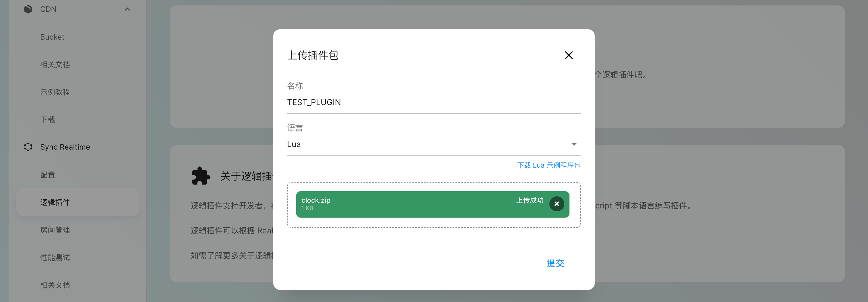Open Sync Realtime section label

click(x=65, y=147)
